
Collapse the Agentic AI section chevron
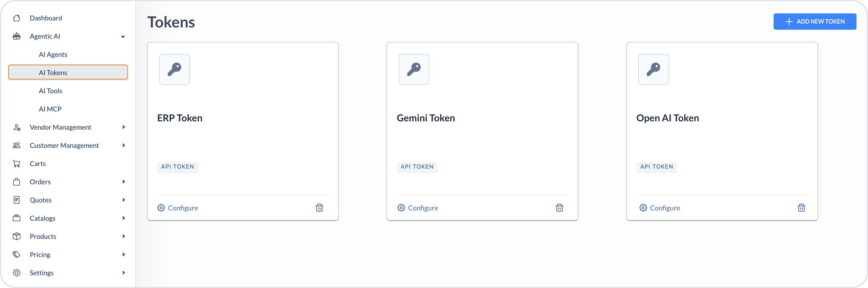pos(123,36)
